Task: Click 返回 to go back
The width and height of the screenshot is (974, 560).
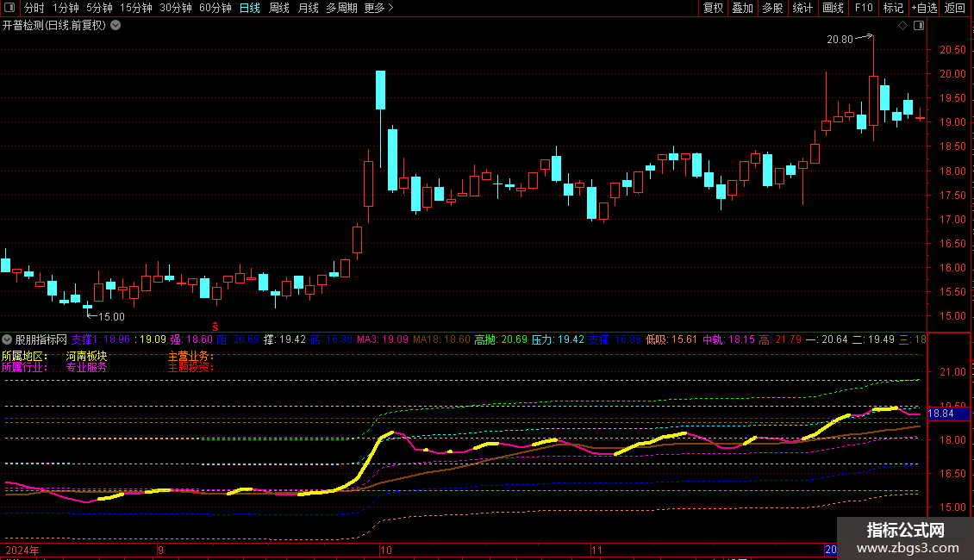Action: coord(955,8)
